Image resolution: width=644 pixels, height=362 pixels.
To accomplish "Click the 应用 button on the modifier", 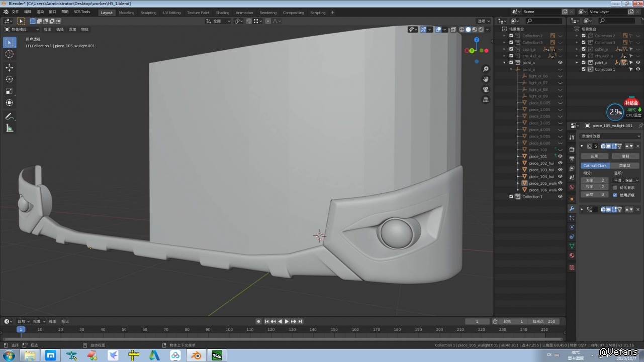I will click(x=595, y=156).
